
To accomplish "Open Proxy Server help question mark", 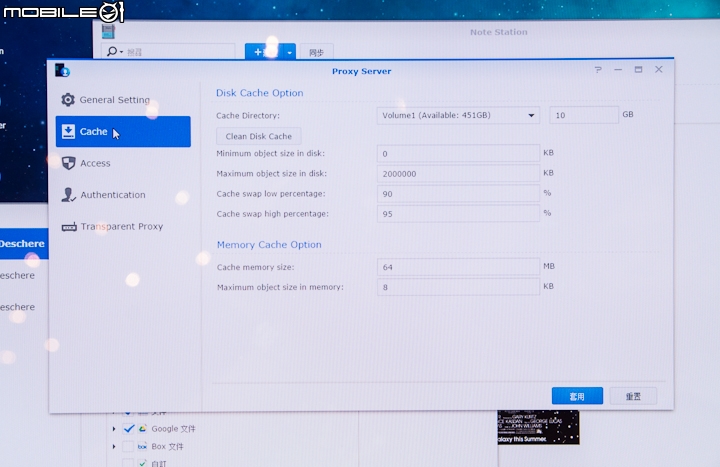I will point(598,70).
